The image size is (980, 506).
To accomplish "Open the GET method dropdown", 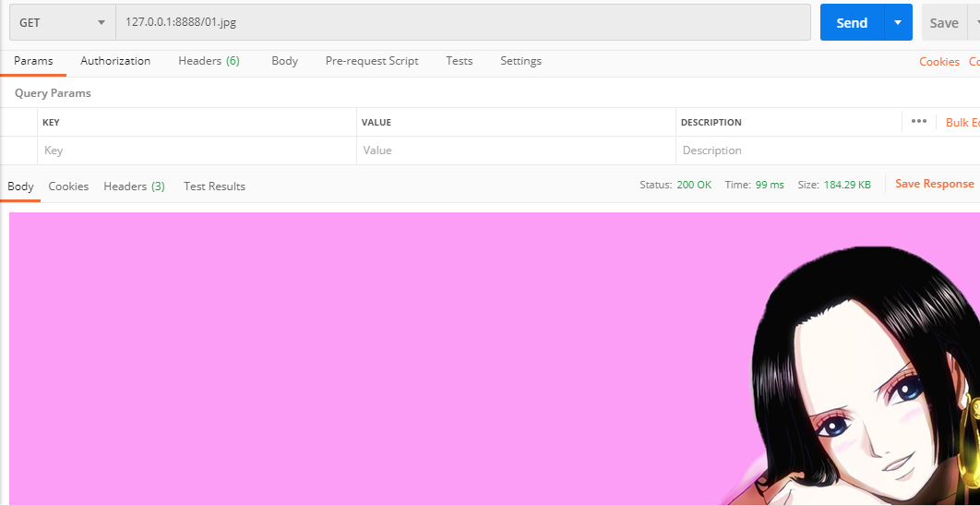I will [x=63, y=22].
